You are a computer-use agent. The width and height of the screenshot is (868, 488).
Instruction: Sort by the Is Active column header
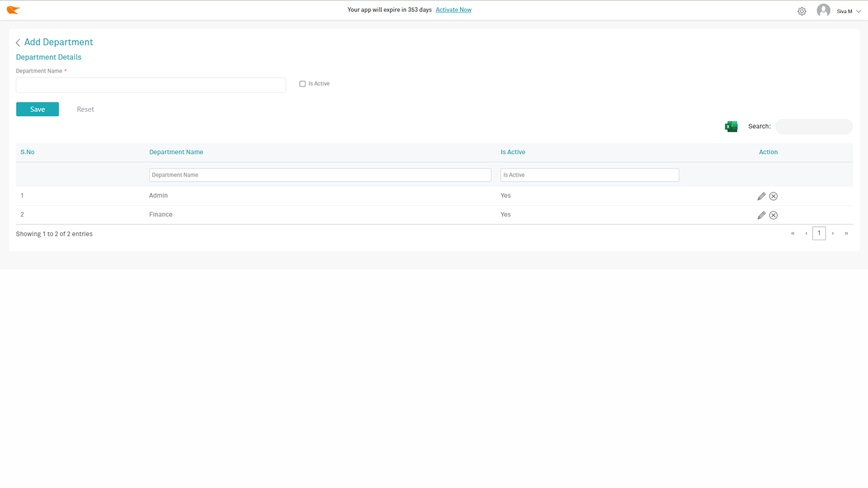513,152
